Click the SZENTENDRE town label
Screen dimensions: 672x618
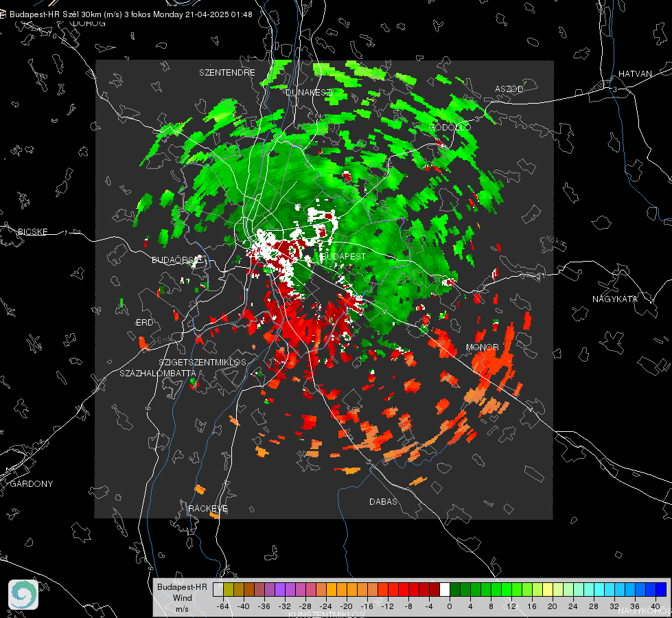tap(227, 73)
